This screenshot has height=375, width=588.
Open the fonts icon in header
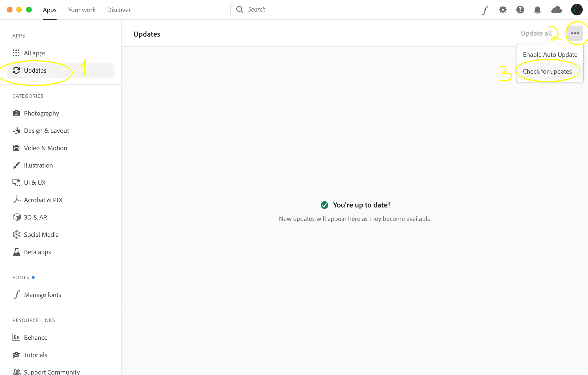tap(485, 10)
